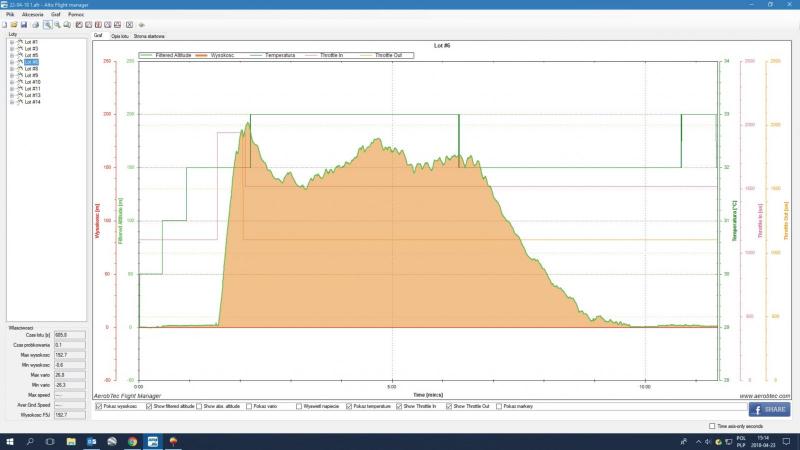The width and height of the screenshot is (800, 450).
Task: Open the Plik menu
Action: pyautogui.click(x=10, y=15)
